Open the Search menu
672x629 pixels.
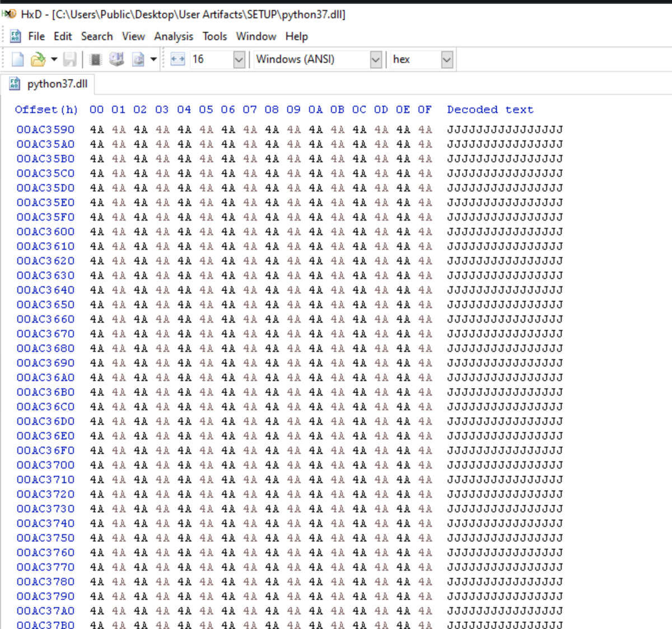tap(97, 36)
